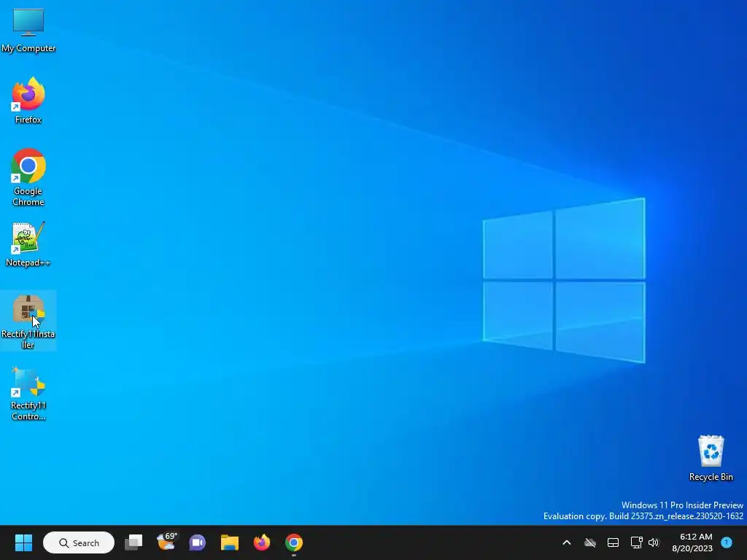
Task: Open the Windows Start menu
Action: click(23, 542)
